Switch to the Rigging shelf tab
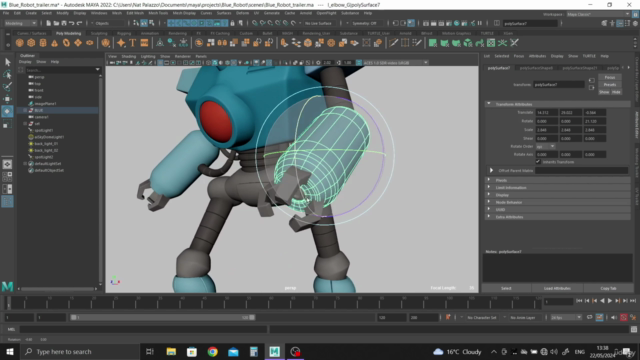The image size is (640, 360). (x=124, y=33)
